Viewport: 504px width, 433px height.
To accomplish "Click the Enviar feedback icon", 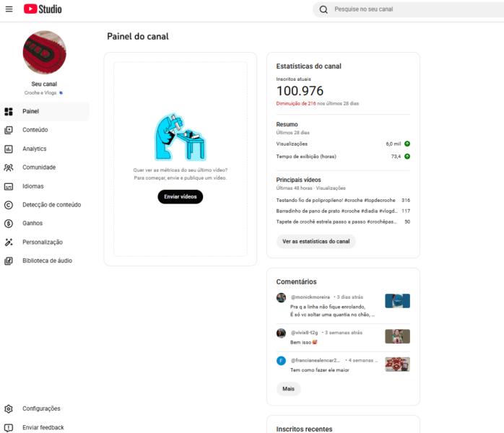I will [9, 427].
